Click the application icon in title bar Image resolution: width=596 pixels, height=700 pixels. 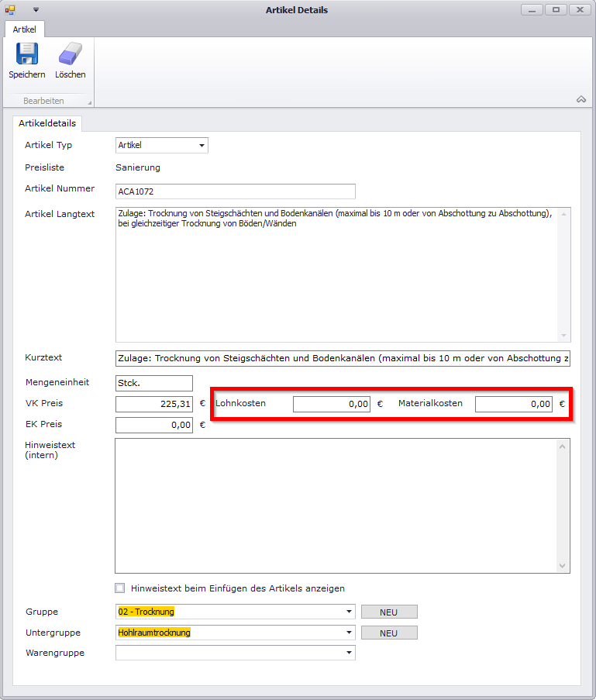(10, 10)
